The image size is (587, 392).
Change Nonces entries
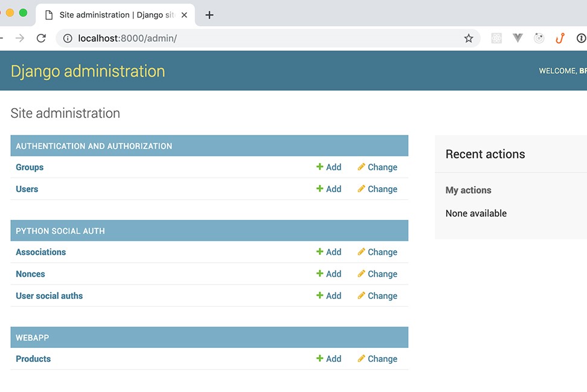377,274
